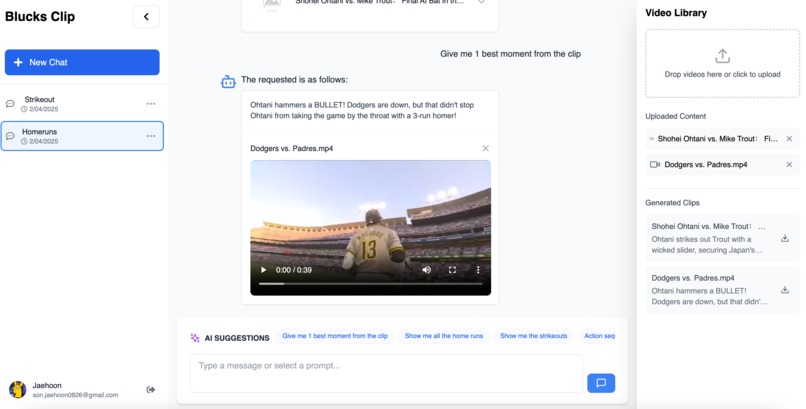
Task: Open the 'Ohtani hammers a BULLET' generated clip card
Action: 722,290
